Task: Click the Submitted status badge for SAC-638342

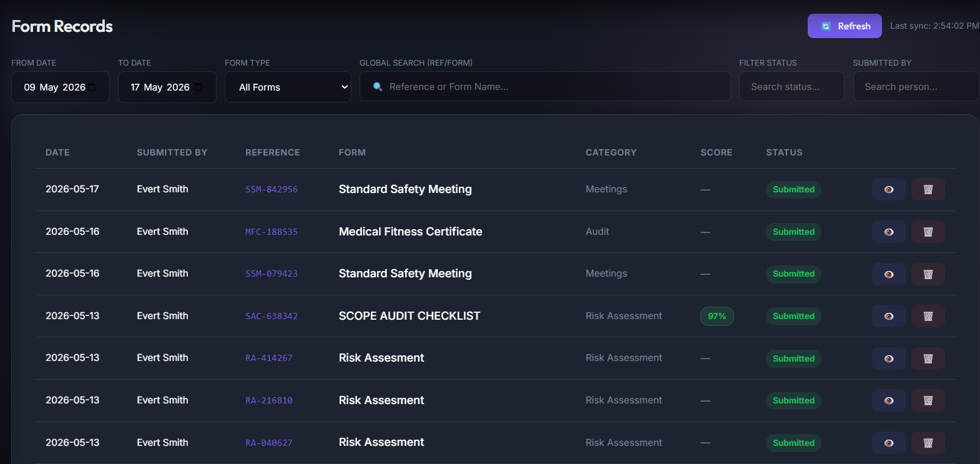Action: tap(793, 316)
